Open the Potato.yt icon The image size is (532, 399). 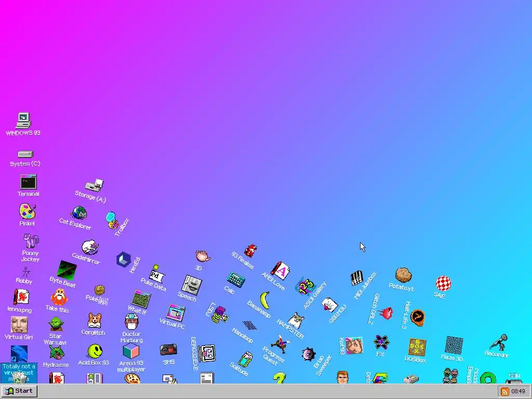click(403, 275)
